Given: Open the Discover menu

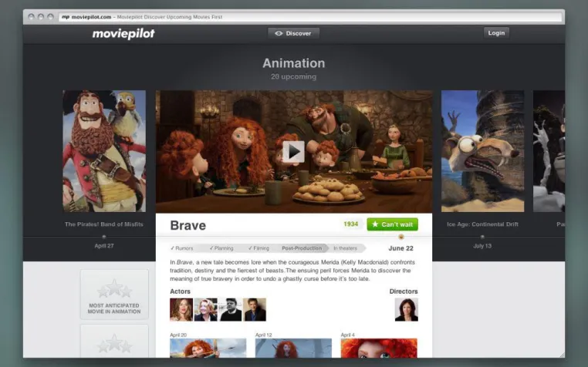Looking at the screenshot, I should 293,33.
